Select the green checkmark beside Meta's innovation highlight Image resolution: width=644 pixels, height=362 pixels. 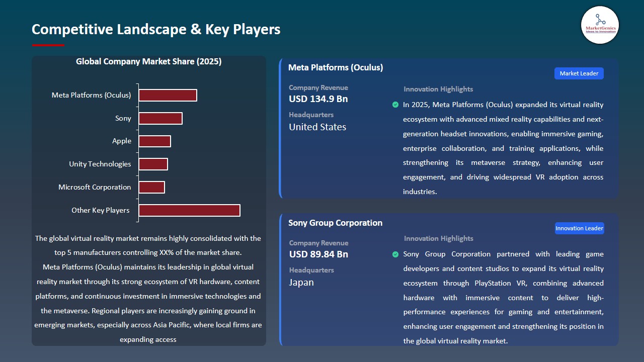click(395, 105)
